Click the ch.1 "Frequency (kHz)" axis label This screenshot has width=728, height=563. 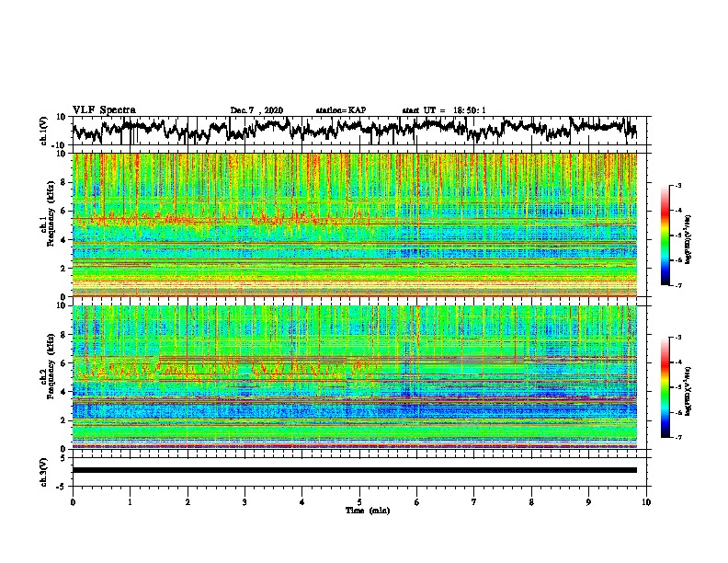51,214
